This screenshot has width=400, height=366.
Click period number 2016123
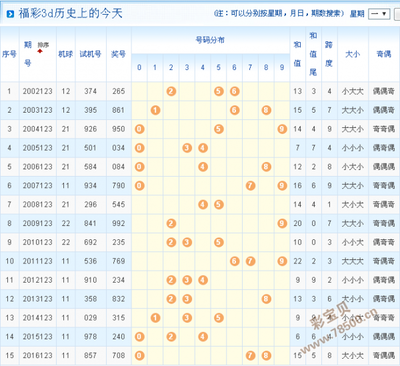coord(38,356)
